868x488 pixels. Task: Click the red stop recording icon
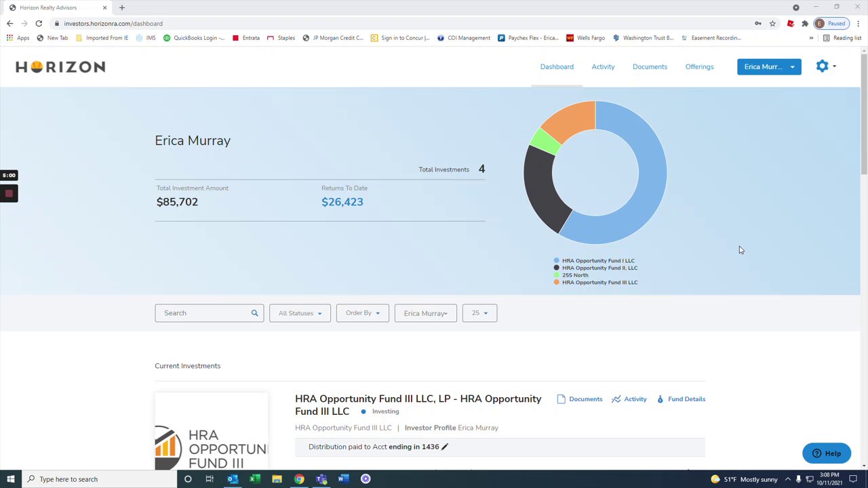tap(9, 194)
